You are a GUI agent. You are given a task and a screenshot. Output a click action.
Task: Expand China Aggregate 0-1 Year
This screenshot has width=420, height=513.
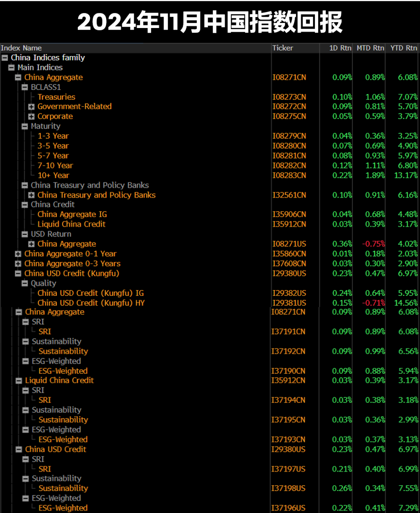[x=18, y=254]
